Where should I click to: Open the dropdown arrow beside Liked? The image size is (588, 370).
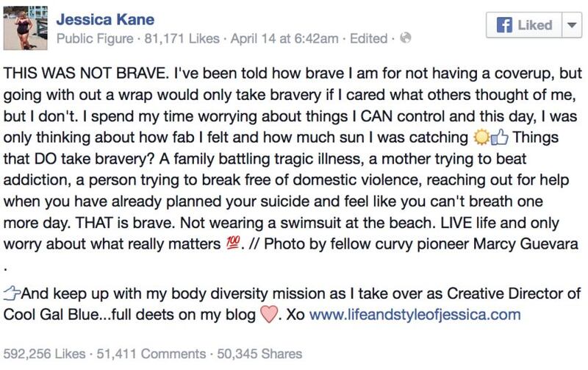click(x=572, y=25)
